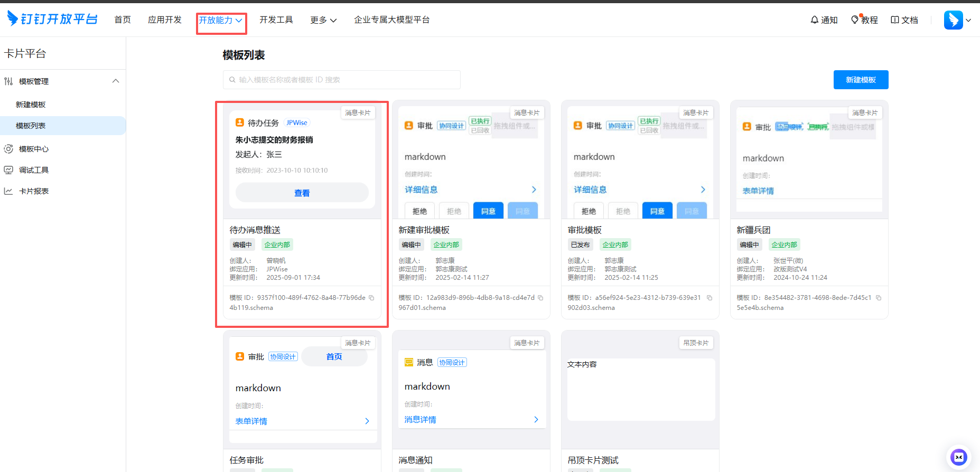The height and width of the screenshot is (472, 980).
Task: Open 企业专属大模型平台 in top navigation
Action: 392,20
